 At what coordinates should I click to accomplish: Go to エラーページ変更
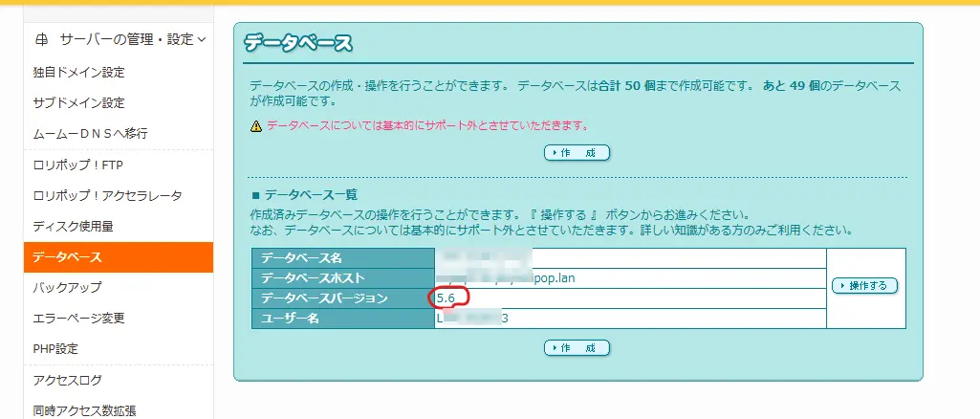pos(78,319)
